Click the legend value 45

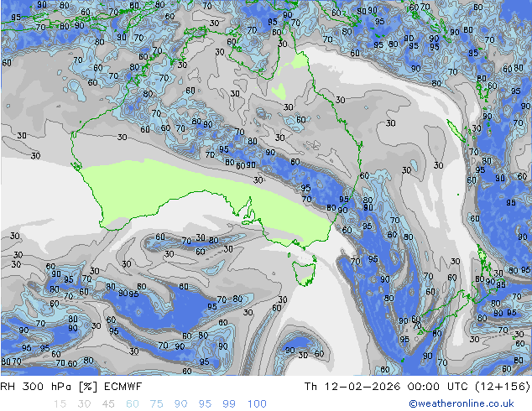pyautogui.click(x=108, y=404)
